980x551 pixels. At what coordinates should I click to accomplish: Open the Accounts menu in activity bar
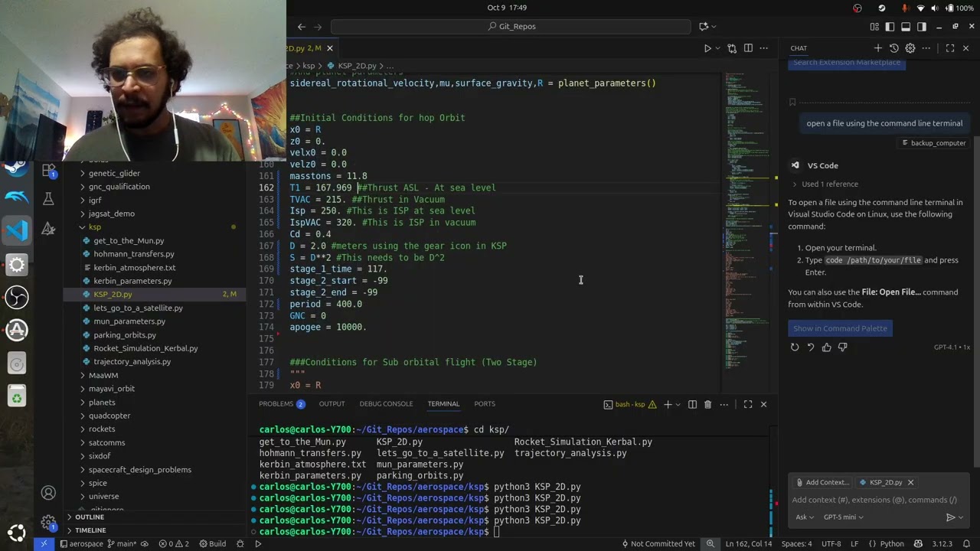click(x=48, y=493)
